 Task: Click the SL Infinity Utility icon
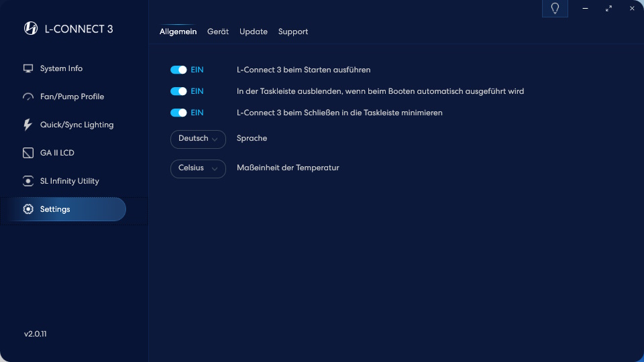pyautogui.click(x=28, y=181)
